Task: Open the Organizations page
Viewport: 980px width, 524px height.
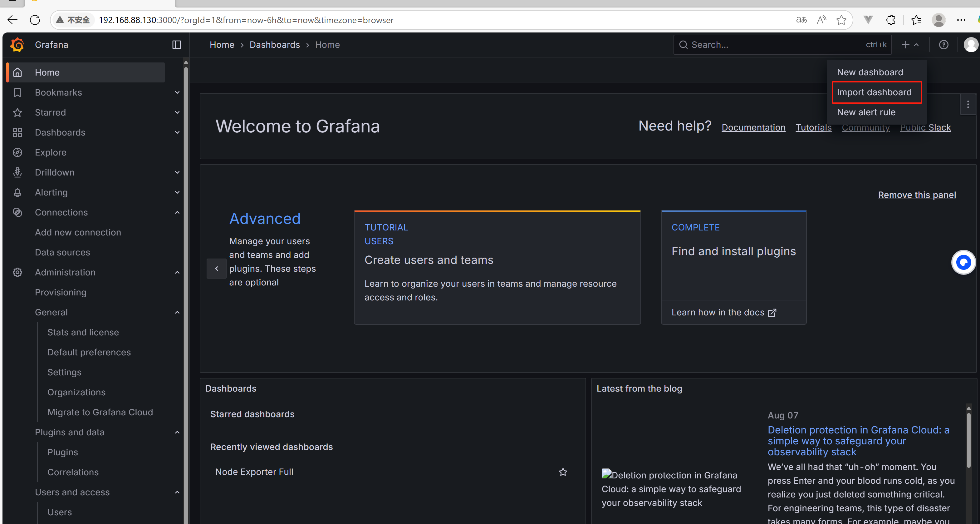Action: [76, 392]
